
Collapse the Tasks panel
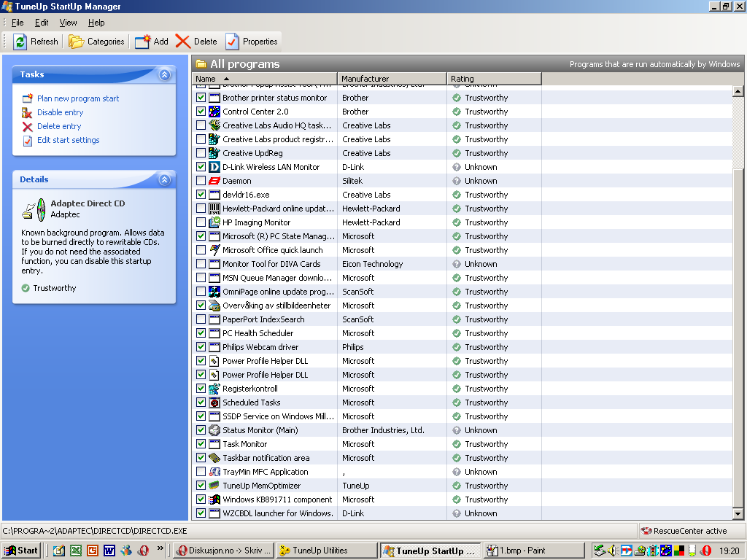(165, 74)
